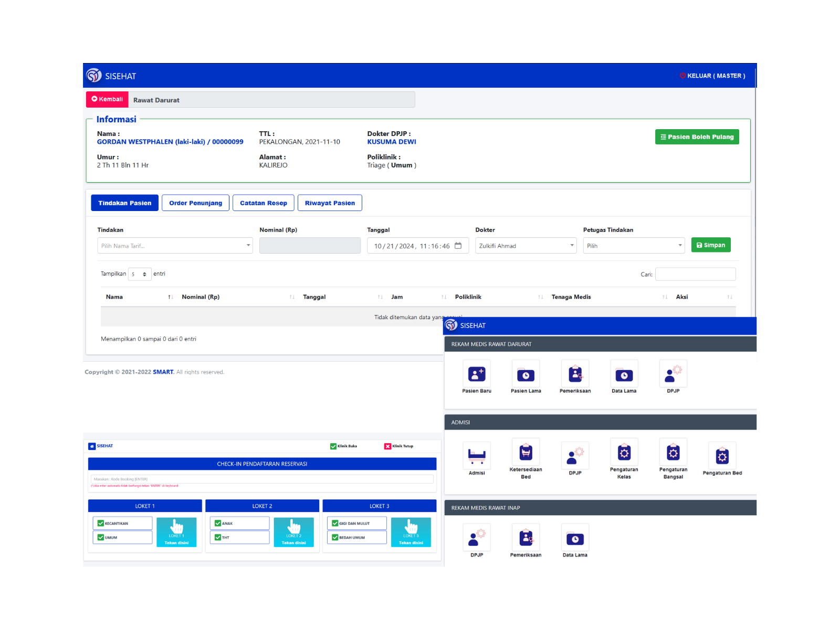Expand the Petugas Tindakan dropdown

(634, 246)
